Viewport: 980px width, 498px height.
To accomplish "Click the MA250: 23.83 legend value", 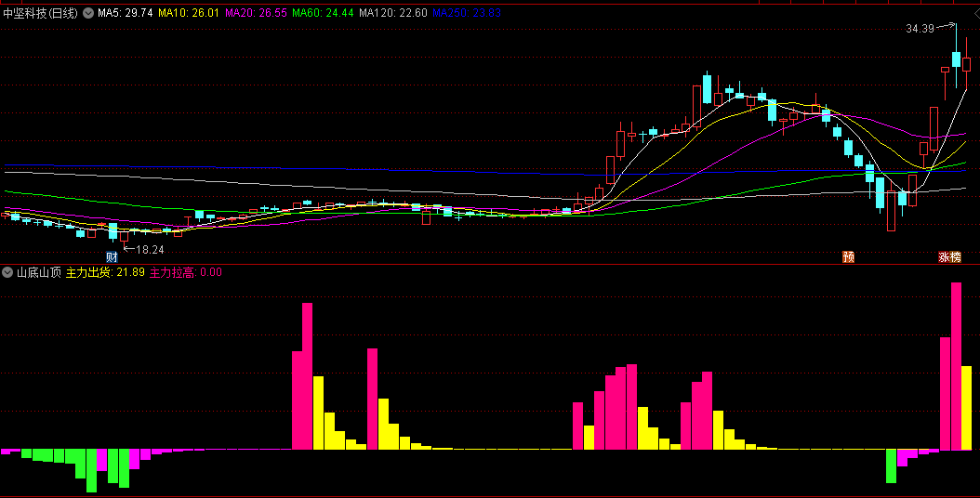I will [x=467, y=13].
